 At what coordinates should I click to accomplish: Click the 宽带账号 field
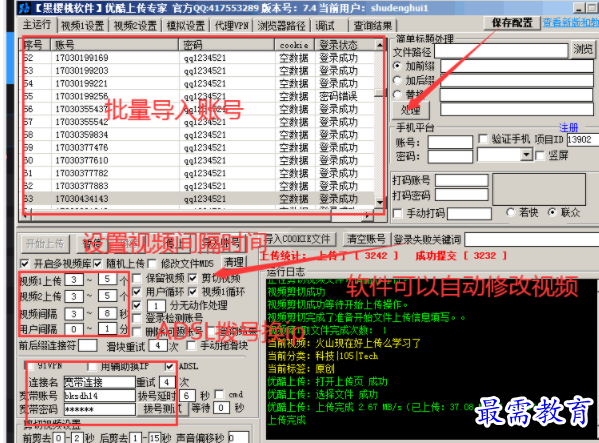(x=99, y=396)
